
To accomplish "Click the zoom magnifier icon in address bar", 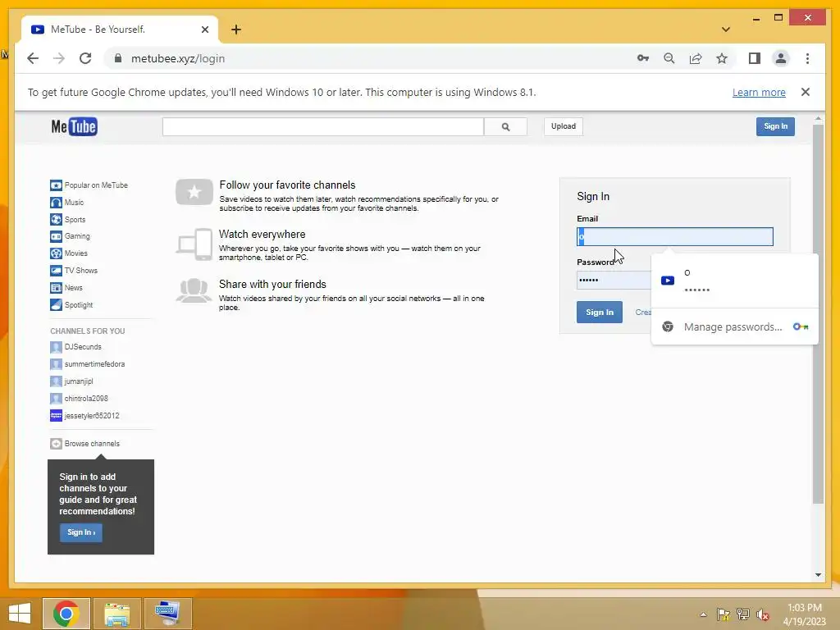I will pos(669,58).
